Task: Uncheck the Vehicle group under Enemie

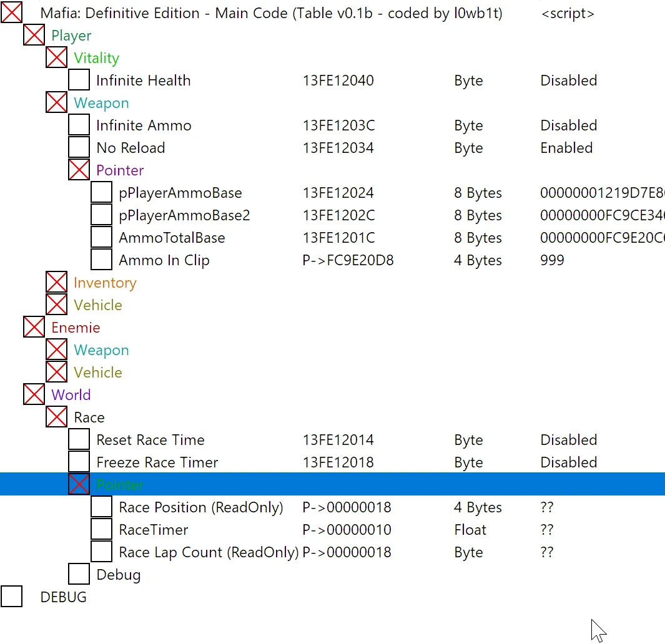Action: [x=56, y=373]
